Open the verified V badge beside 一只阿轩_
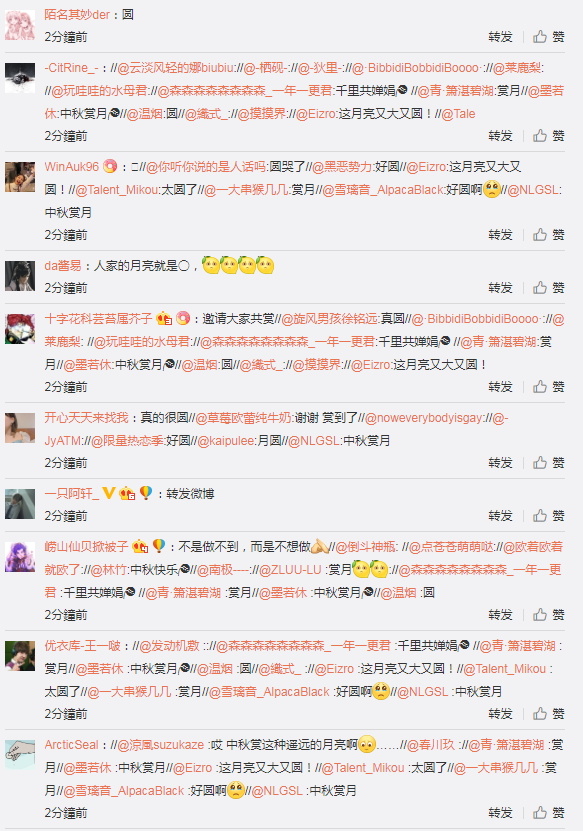The height and width of the screenshot is (831, 583). [x=109, y=493]
